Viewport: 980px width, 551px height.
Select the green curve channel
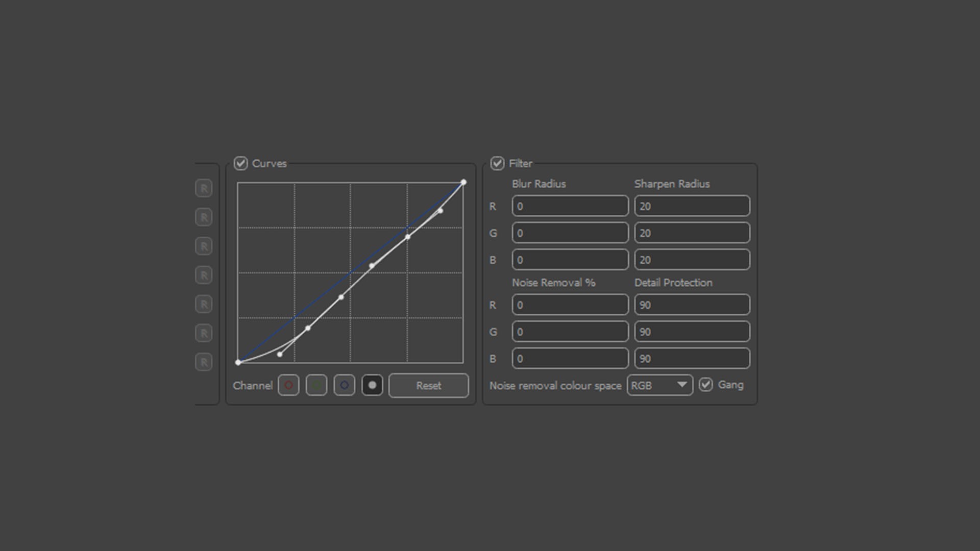click(x=316, y=385)
